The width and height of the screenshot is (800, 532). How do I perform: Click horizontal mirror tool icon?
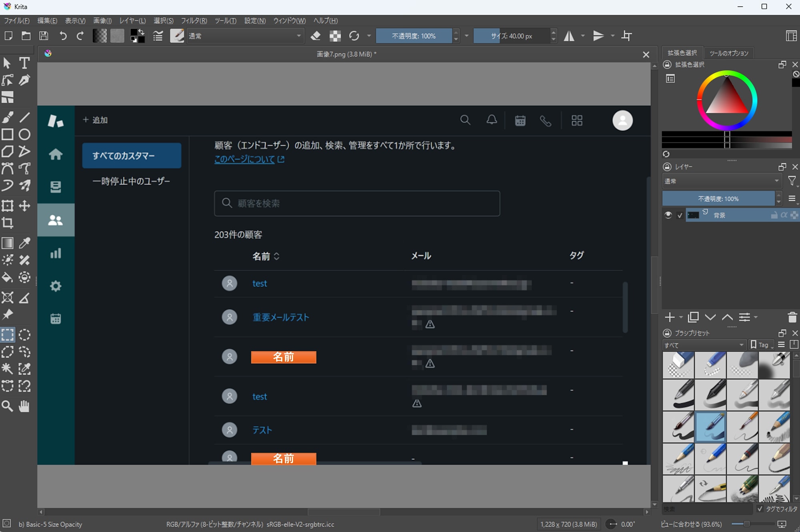(x=569, y=36)
